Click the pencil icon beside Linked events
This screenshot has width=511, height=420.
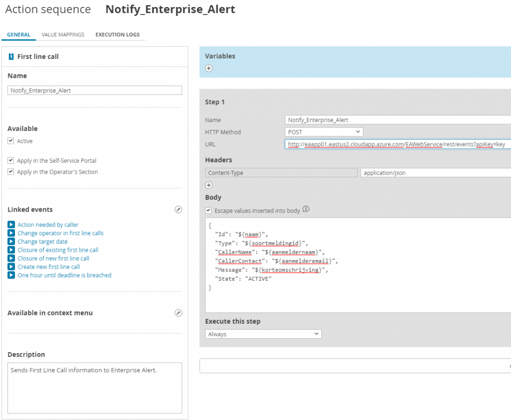pos(178,209)
